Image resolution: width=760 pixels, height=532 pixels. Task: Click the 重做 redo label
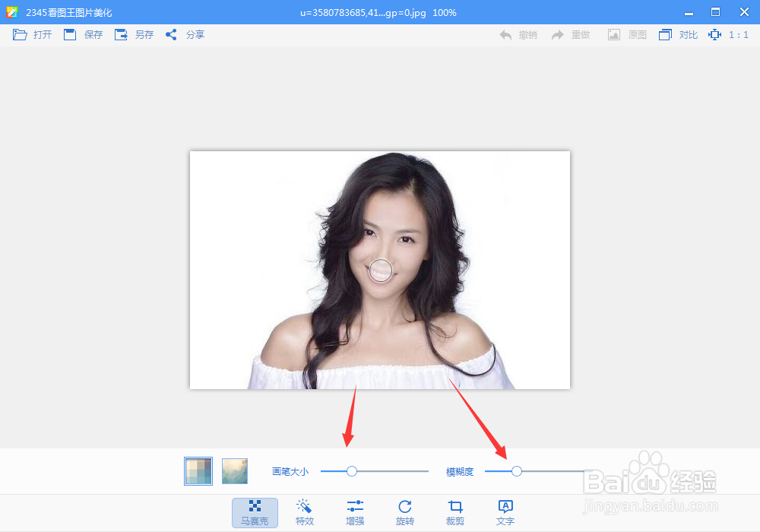pyautogui.click(x=581, y=35)
